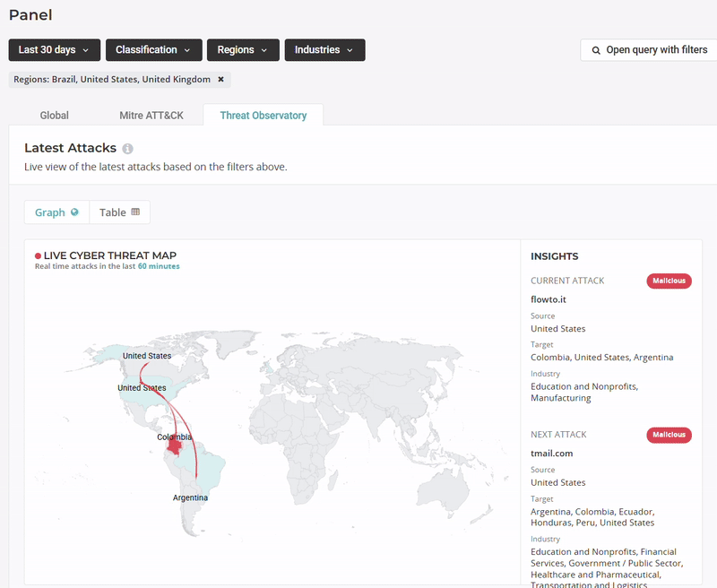
Task: Expand the Classification filter dropdown
Action: [x=152, y=50]
